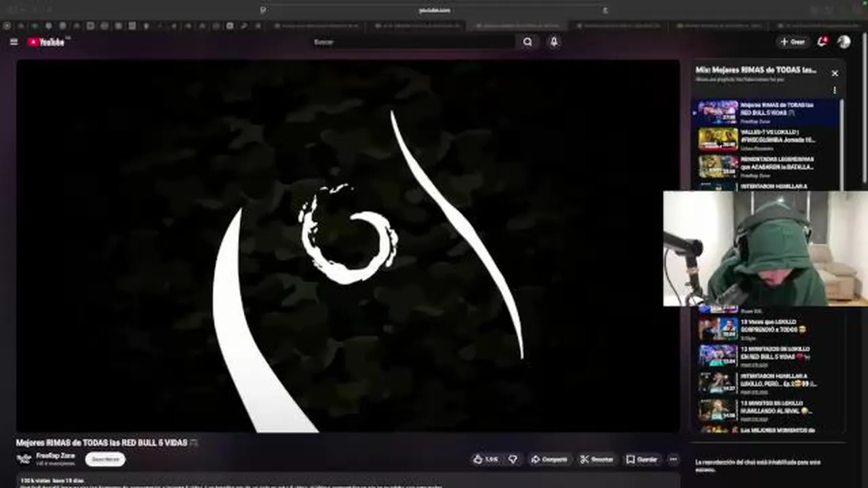Open '13 MINUTOS DE LOKILLO HUMILLANDO' video

point(766,410)
